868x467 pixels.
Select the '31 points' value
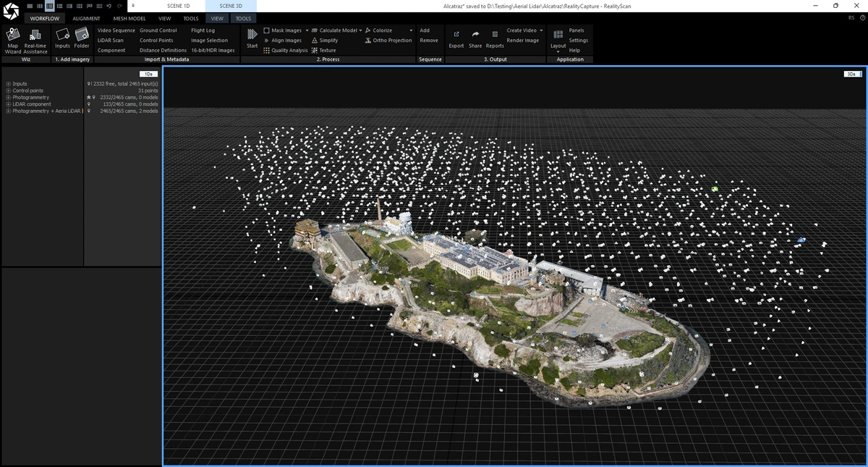point(148,91)
